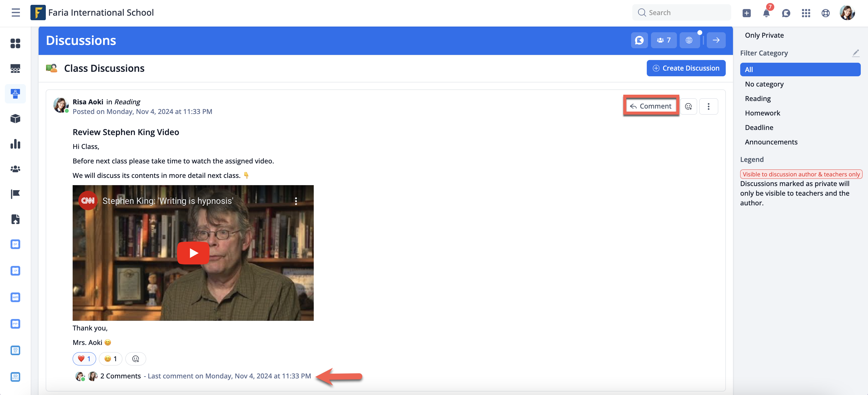Select the All category filter

(800, 69)
